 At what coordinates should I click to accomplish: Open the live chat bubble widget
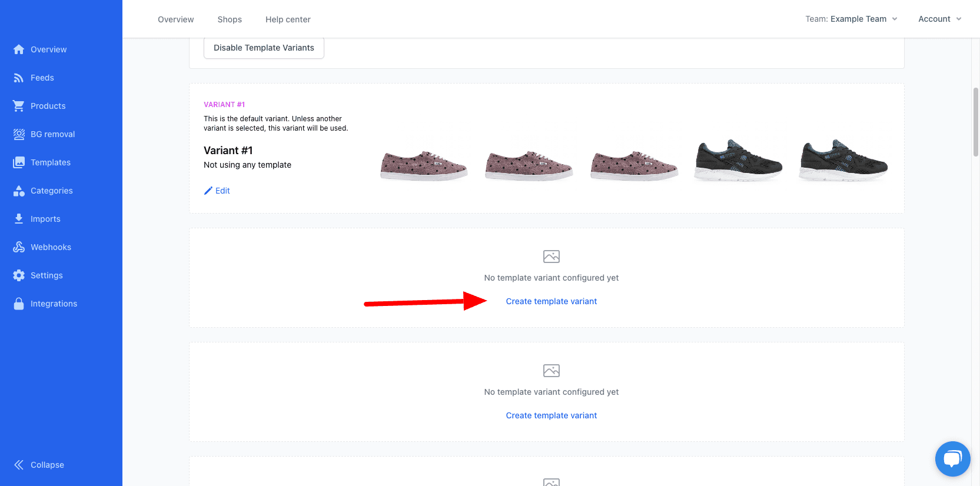(x=952, y=459)
